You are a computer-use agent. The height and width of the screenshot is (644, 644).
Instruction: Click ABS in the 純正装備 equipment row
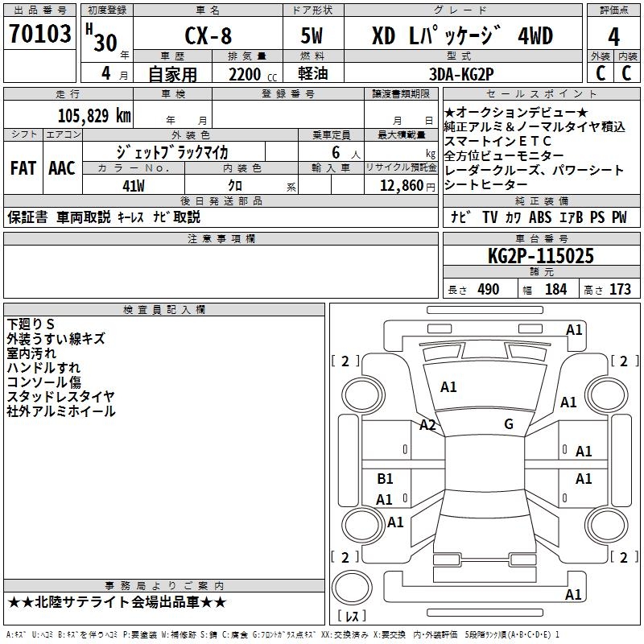point(540,217)
